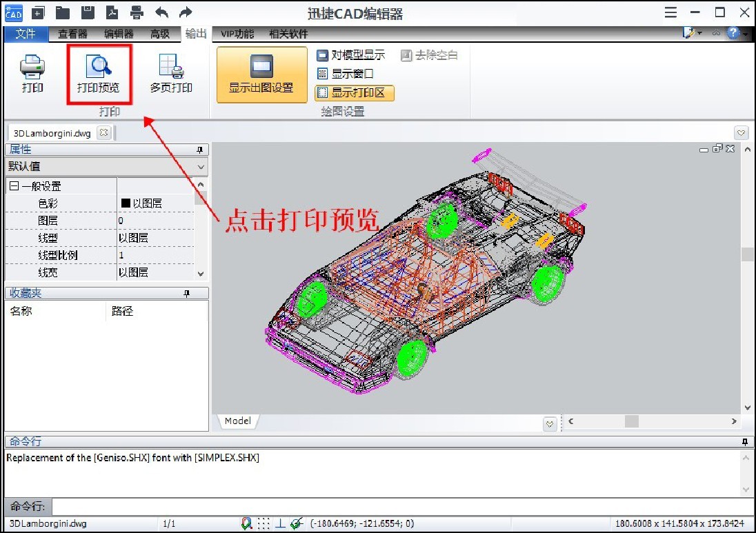756x533 pixels.
Task: Toggle the grid dots icon in status bar
Action: click(x=263, y=523)
